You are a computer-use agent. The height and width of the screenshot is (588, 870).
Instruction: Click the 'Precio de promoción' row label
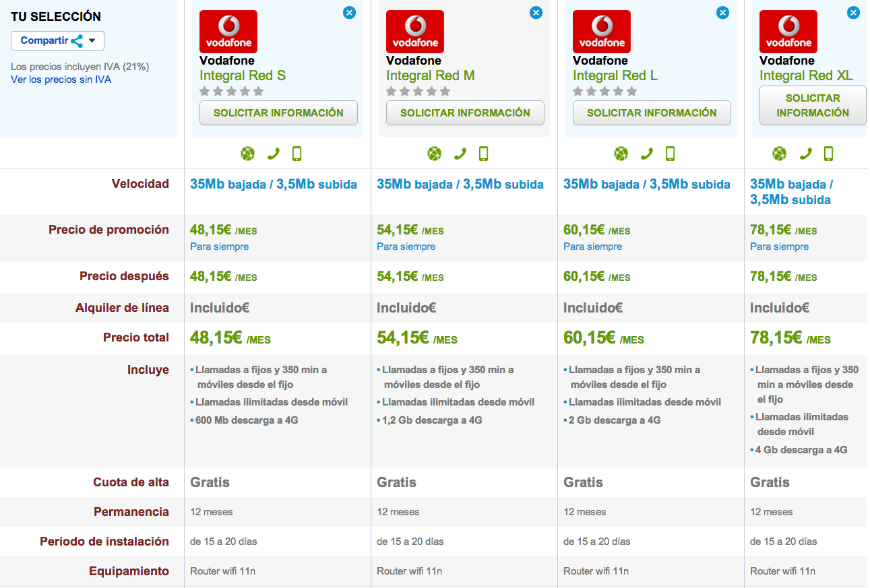108,230
